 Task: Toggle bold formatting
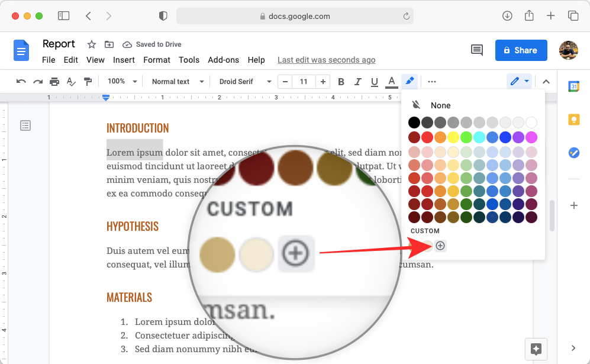[341, 81]
